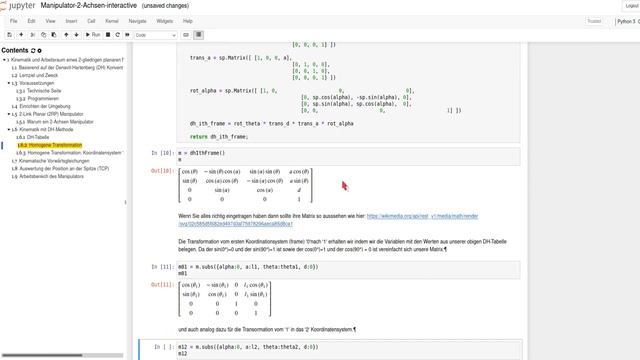Copy selected cells icon
Viewport: 640px width, 360px height.
[43, 35]
